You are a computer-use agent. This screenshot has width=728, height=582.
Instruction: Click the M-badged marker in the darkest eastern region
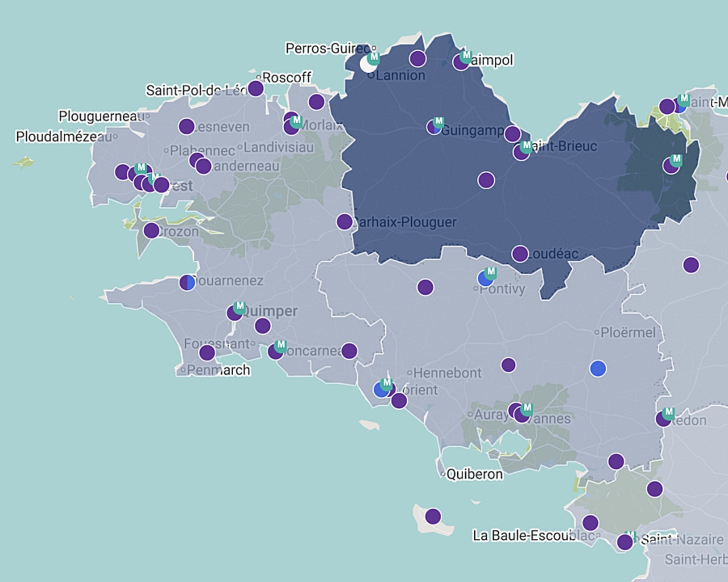[671, 165]
